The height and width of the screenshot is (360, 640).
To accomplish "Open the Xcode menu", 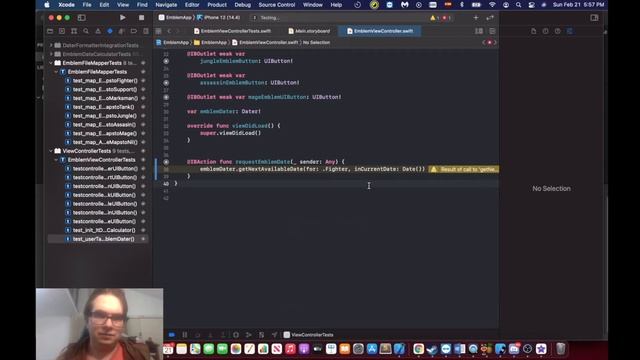I will (66, 5).
